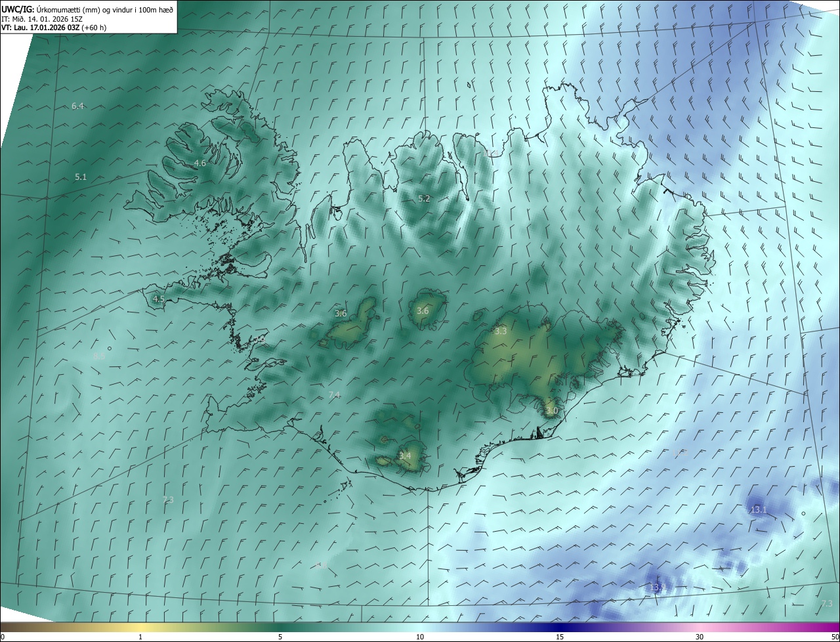Screen dimensions: 840x642
Task: Click the 13.9 value label
Action: [657, 587]
